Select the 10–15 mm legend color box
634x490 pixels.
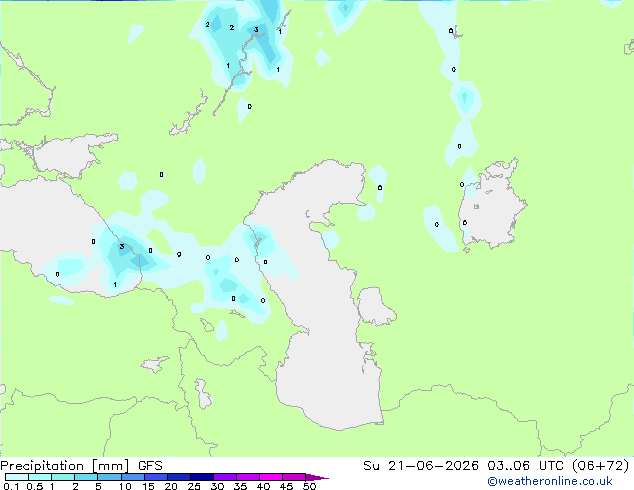tap(133, 477)
